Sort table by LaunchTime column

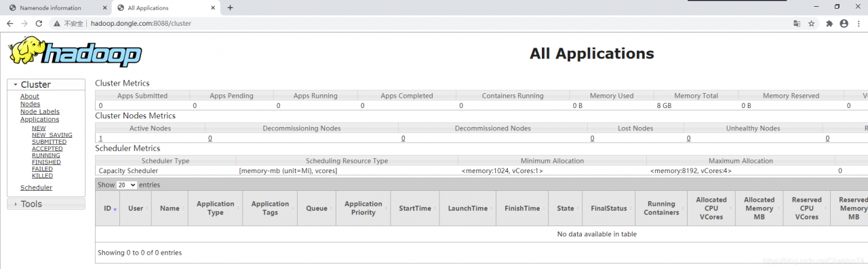tap(468, 209)
